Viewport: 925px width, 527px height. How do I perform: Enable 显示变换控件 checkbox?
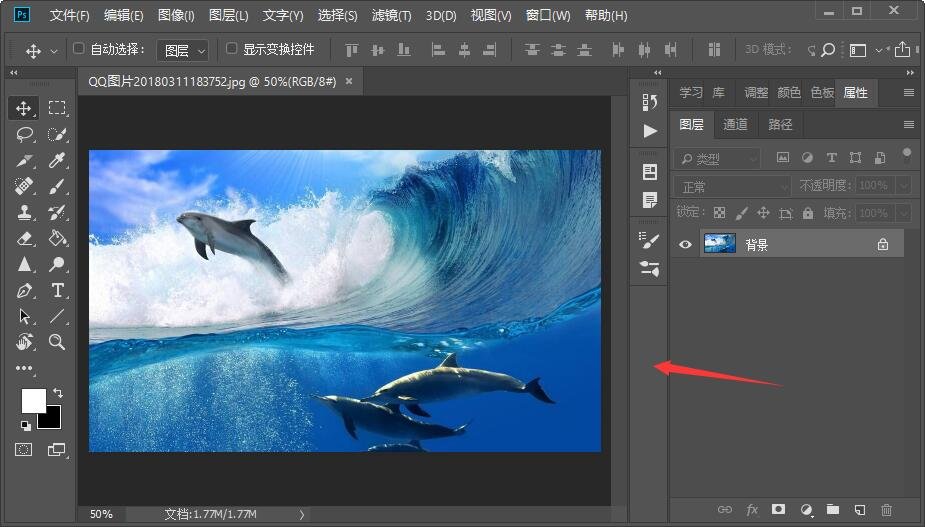point(232,48)
